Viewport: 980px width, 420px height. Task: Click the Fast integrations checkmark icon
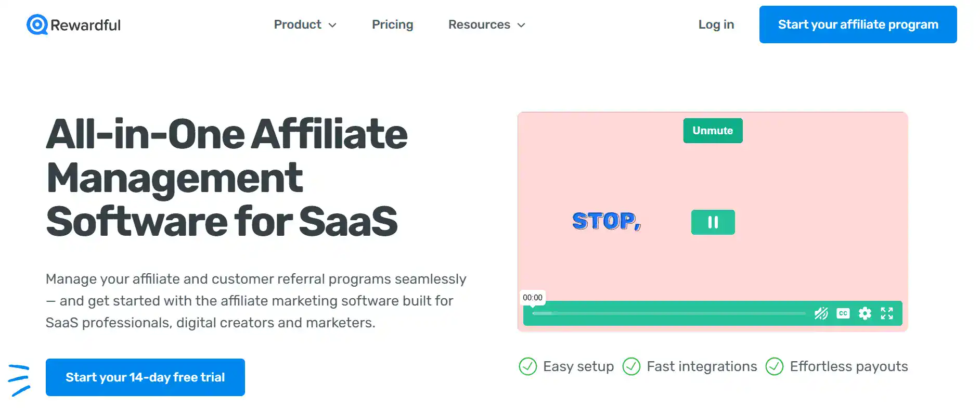point(631,366)
